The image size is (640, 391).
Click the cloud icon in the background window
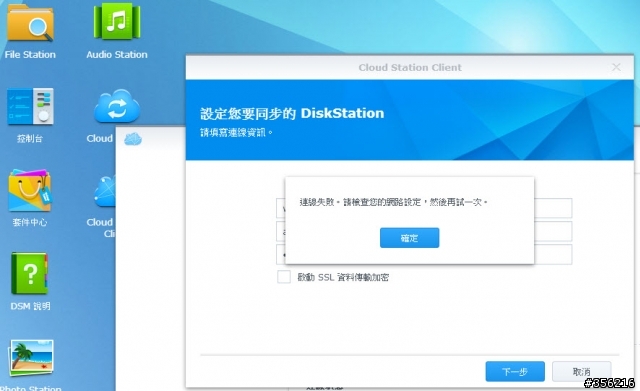133,139
